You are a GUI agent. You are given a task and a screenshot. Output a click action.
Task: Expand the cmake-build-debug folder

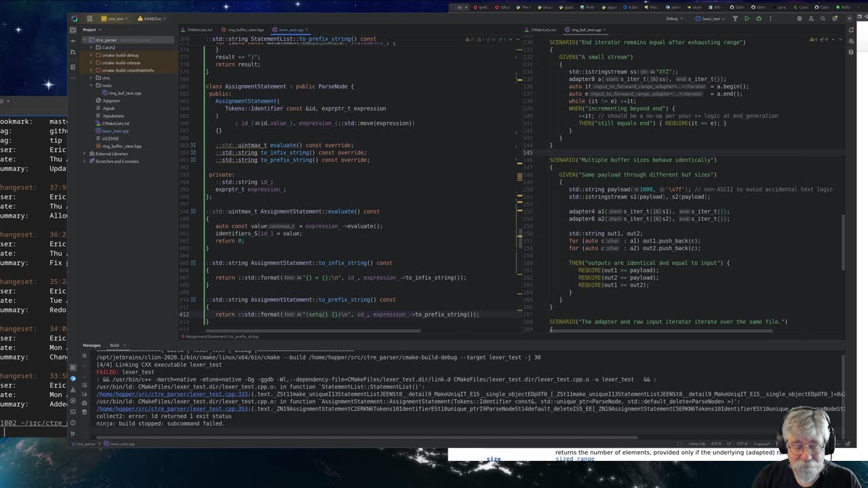point(91,55)
